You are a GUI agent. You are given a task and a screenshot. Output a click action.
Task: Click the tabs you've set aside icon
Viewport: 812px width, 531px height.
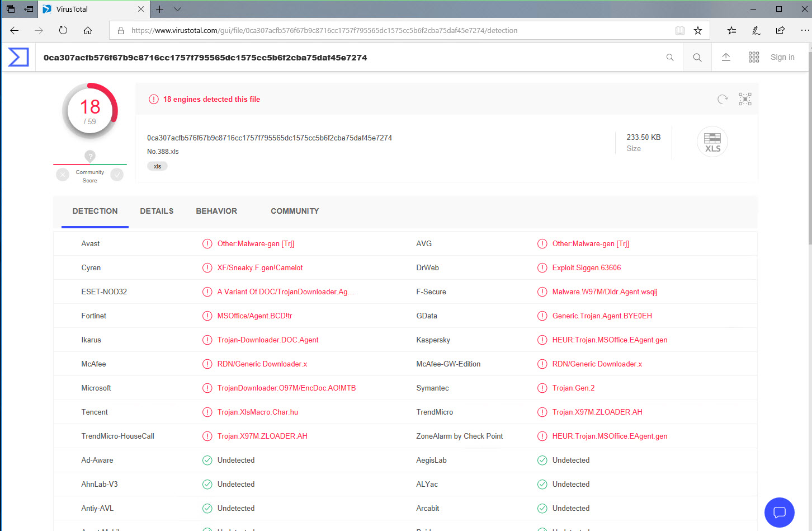click(10, 9)
